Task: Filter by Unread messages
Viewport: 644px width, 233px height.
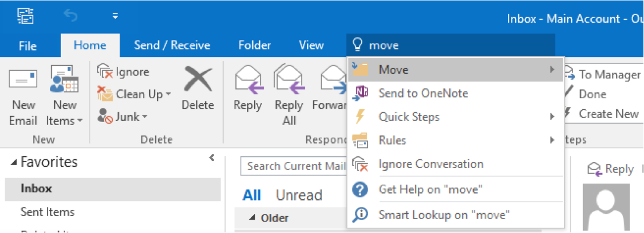Action: pos(299,195)
